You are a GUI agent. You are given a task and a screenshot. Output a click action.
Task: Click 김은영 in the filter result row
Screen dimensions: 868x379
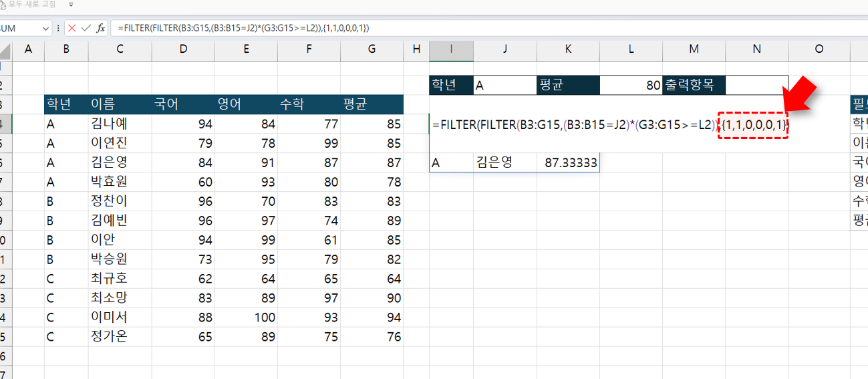[505, 162]
